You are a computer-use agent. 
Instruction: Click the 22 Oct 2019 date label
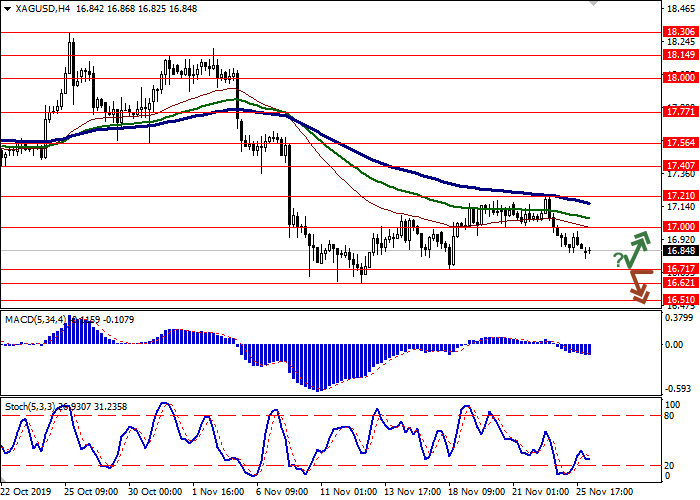click(x=27, y=491)
